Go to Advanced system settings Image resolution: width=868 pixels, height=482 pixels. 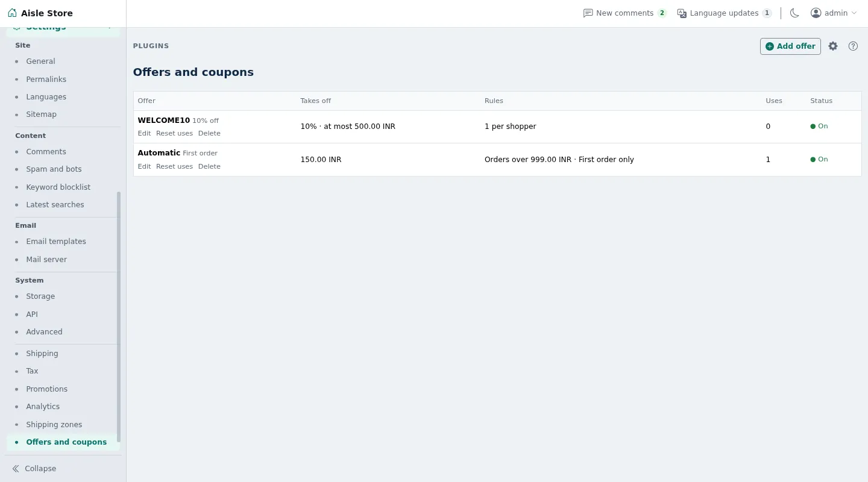coord(44,332)
